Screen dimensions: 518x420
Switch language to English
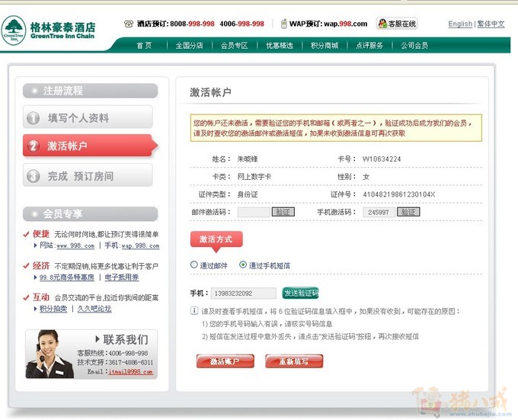point(460,24)
